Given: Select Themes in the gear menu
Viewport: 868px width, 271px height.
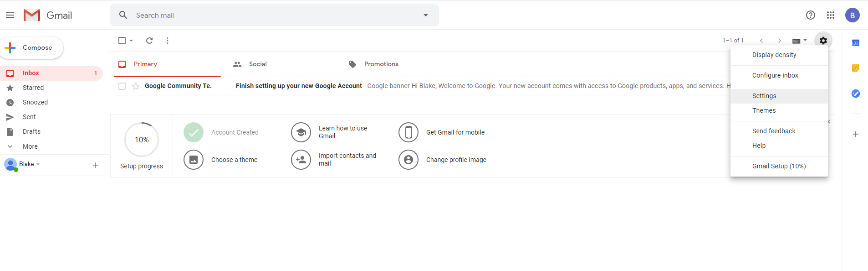Looking at the screenshot, I should pyautogui.click(x=779, y=110).
